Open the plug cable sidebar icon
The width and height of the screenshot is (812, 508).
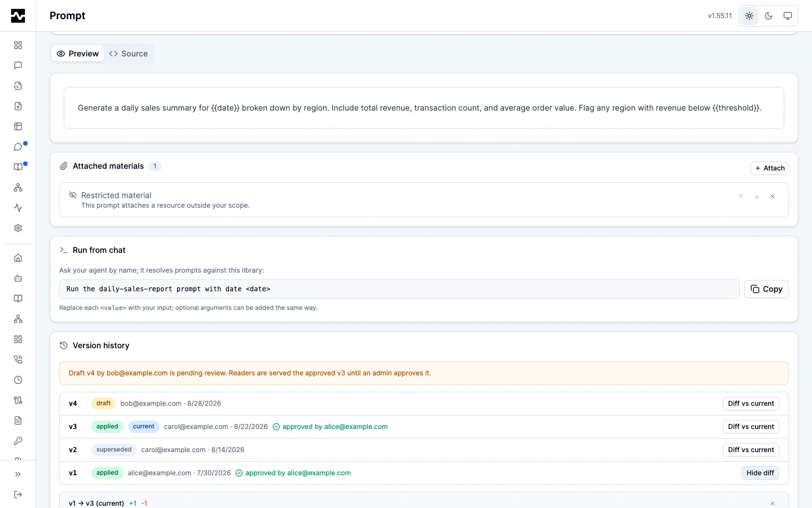18,400
